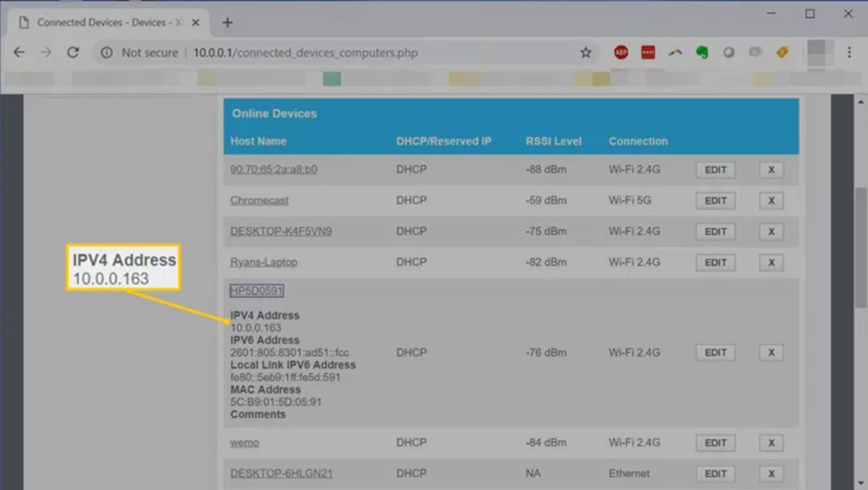868x490 pixels.
Task: Click inside the browser address bar
Action: click(362, 52)
